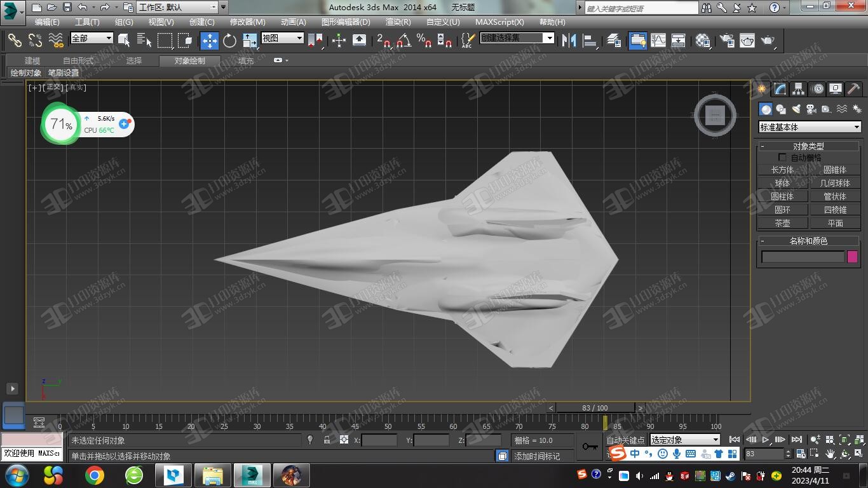Create a 长方体 box primitive

pos(782,170)
